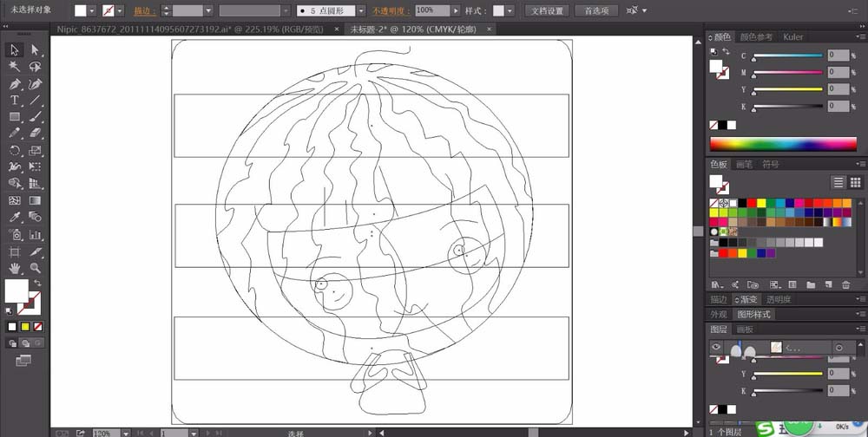Select the Paintbrush tool
868x437 pixels.
(35, 117)
